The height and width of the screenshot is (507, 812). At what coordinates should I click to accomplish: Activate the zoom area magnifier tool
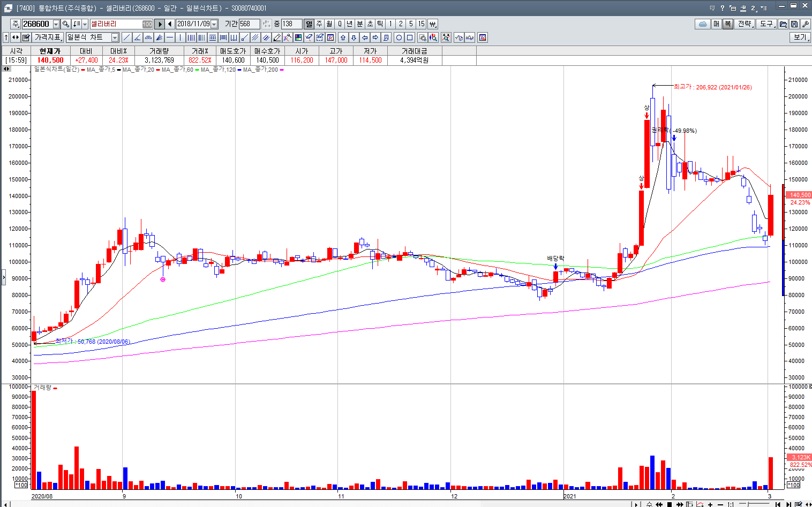pos(423,37)
